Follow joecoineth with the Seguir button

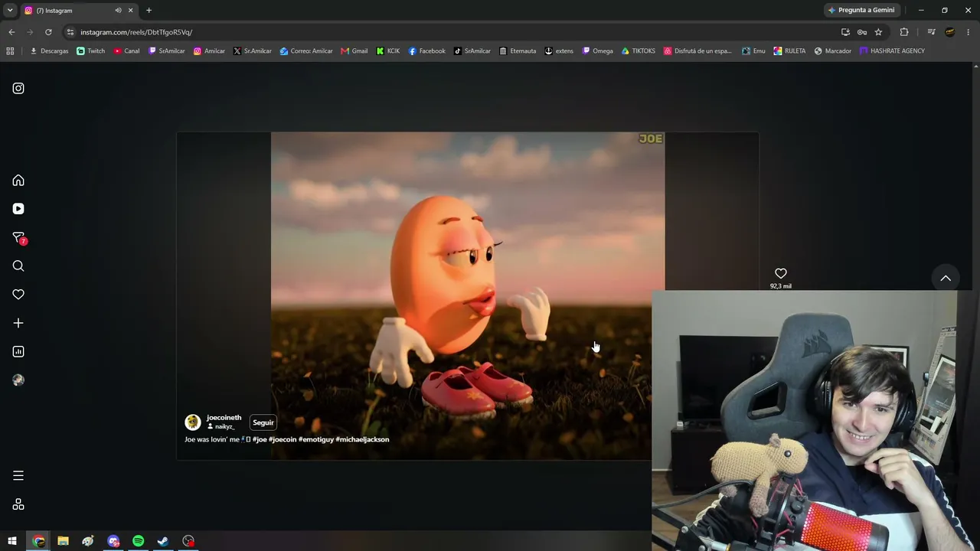[263, 422]
